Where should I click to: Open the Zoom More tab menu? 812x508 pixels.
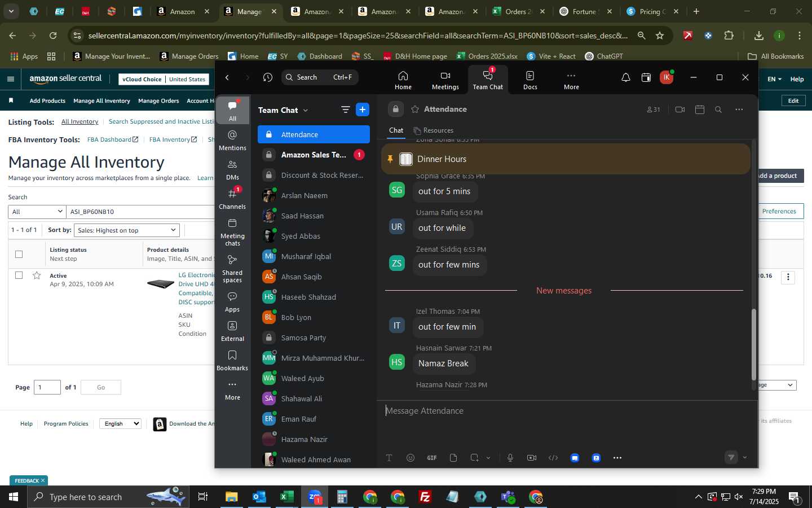pyautogui.click(x=571, y=80)
